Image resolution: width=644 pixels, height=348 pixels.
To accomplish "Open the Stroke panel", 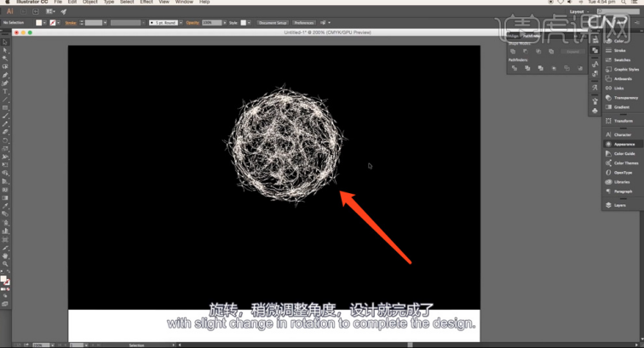I will pos(622,50).
